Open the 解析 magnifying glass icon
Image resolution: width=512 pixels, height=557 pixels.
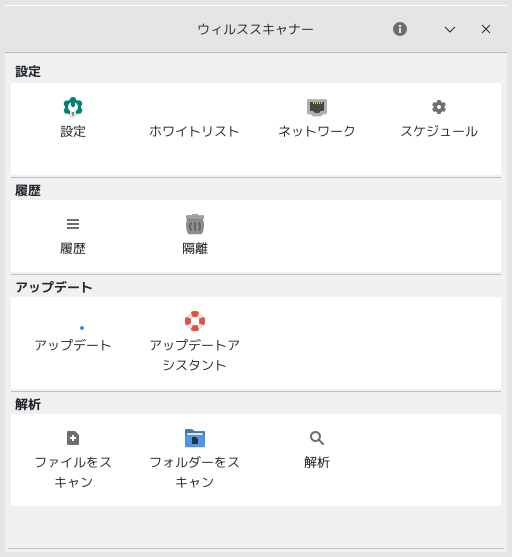click(317, 438)
